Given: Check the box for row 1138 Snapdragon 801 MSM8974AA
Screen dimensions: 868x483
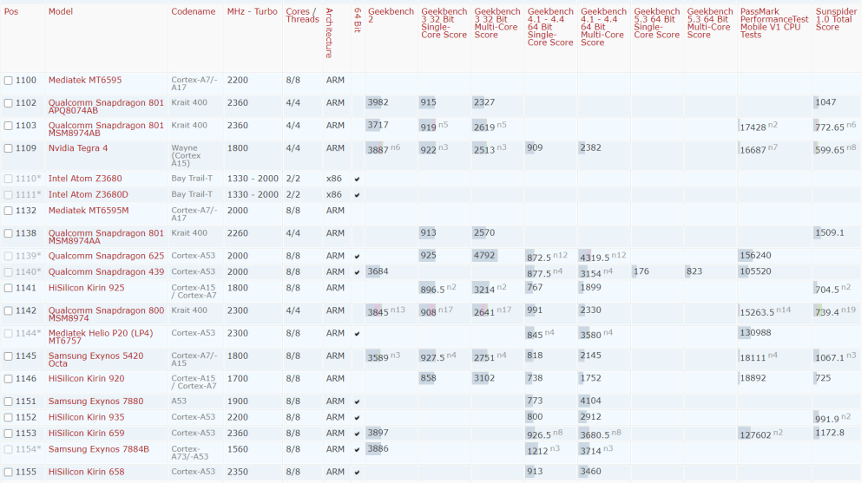Looking at the screenshot, I should pyautogui.click(x=9, y=233).
